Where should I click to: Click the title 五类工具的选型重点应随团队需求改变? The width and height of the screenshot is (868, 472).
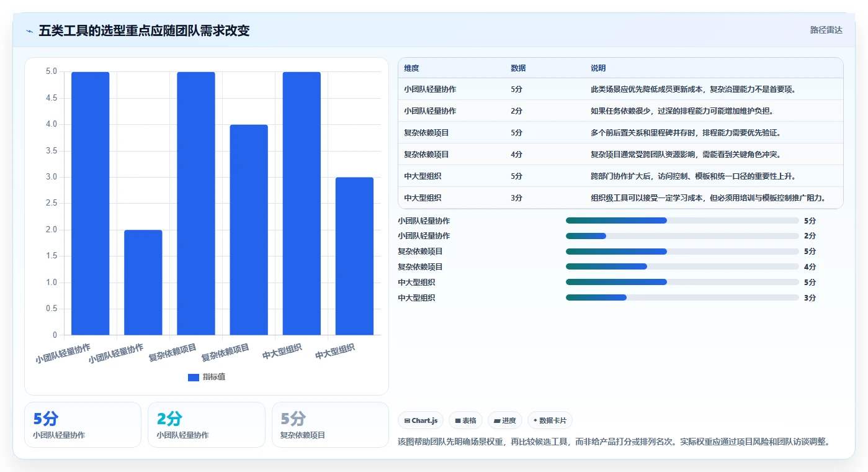144,30
